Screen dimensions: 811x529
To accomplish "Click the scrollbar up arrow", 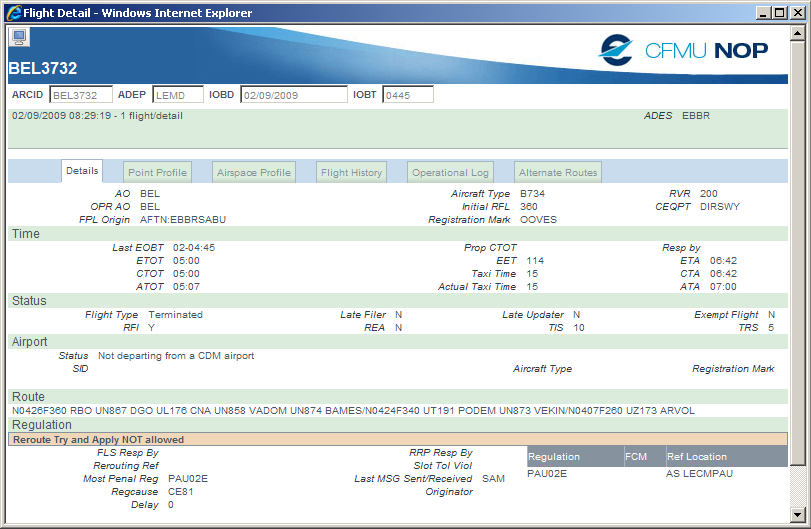I will point(797,34).
